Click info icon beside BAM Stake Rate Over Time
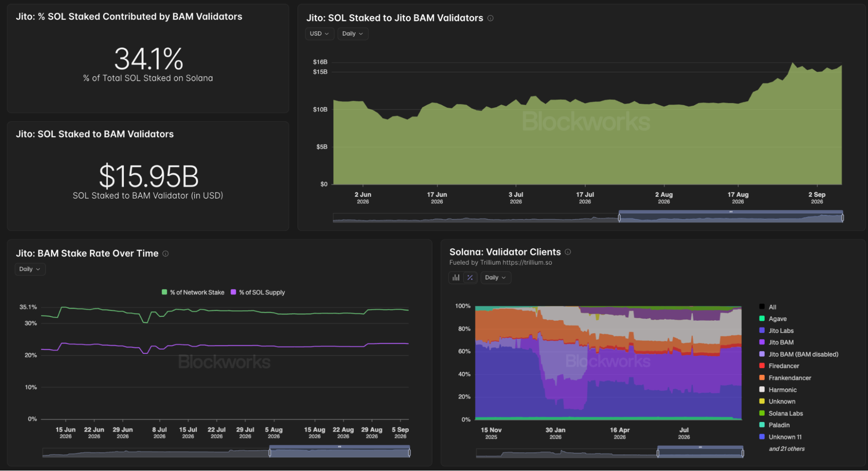 coord(165,254)
